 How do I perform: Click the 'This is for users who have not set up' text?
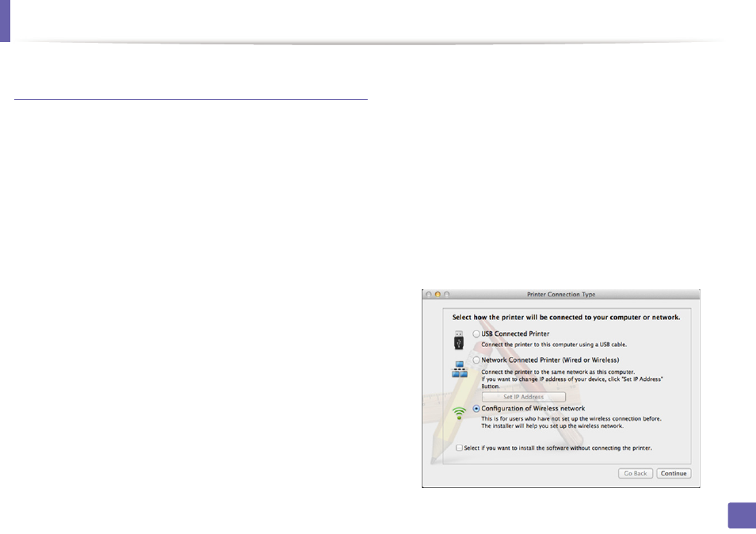tap(571, 419)
